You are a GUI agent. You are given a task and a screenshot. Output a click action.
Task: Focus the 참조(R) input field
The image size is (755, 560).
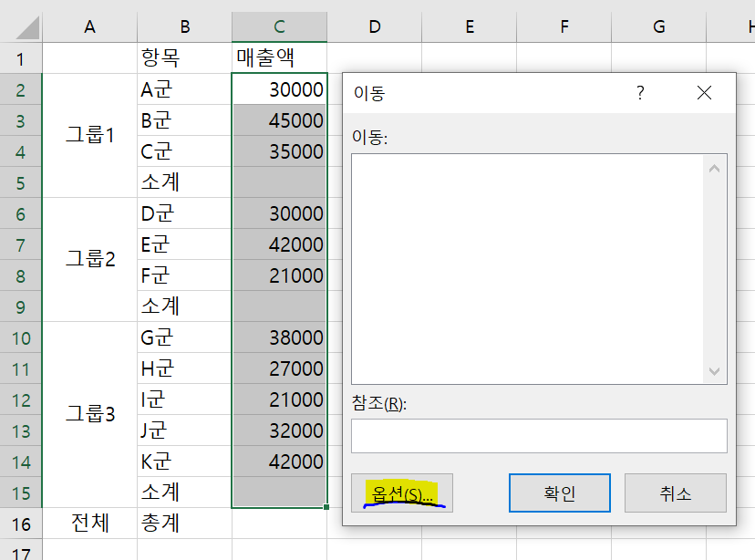[x=539, y=436]
